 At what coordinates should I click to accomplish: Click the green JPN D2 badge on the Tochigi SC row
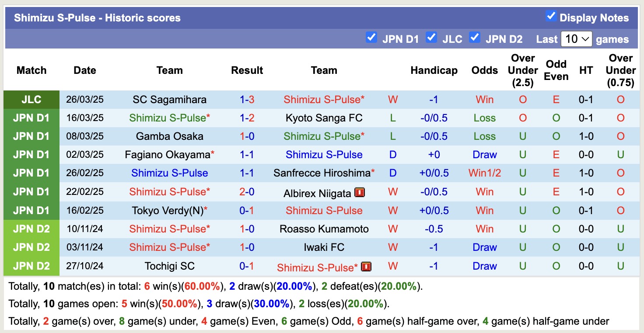(31, 266)
